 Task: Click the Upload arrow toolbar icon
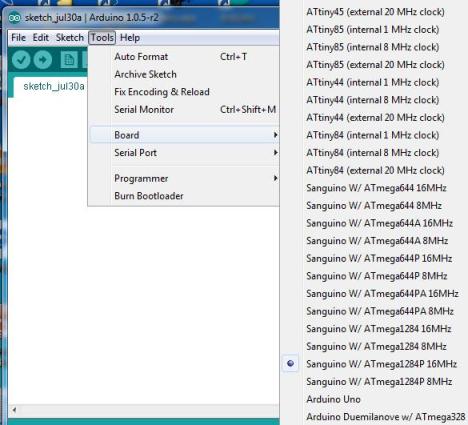(x=43, y=60)
